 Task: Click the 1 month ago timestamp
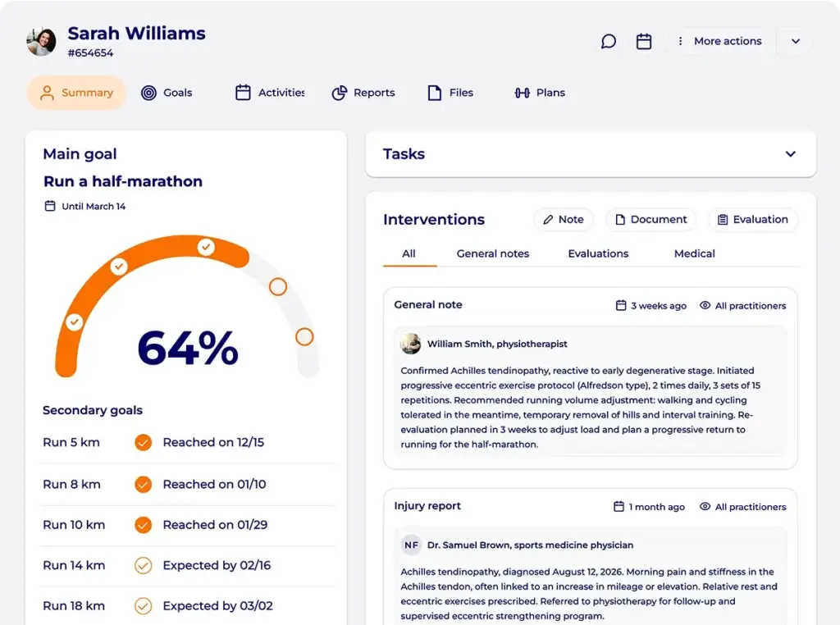[x=657, y=507]
